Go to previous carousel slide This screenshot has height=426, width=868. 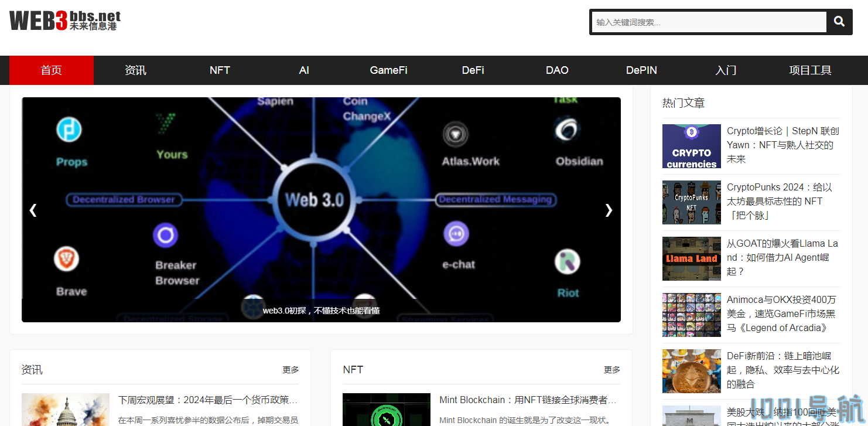pos(33,210)
